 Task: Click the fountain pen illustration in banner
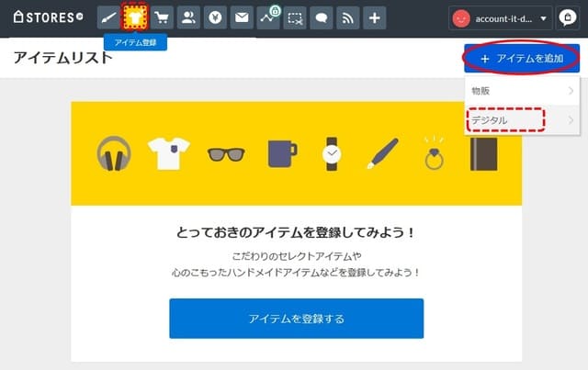382,153
